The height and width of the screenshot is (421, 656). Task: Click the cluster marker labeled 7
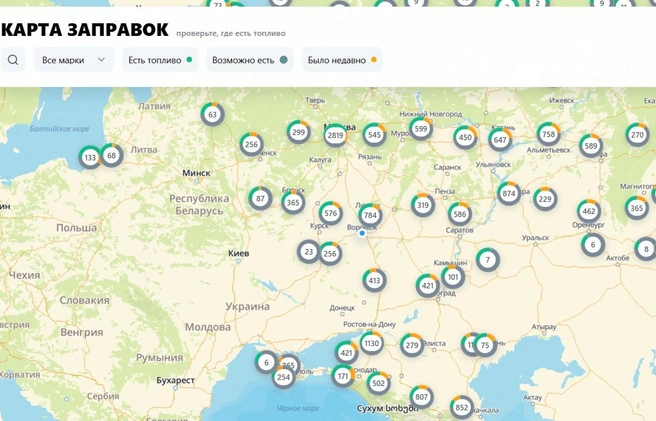pos(487,260)
